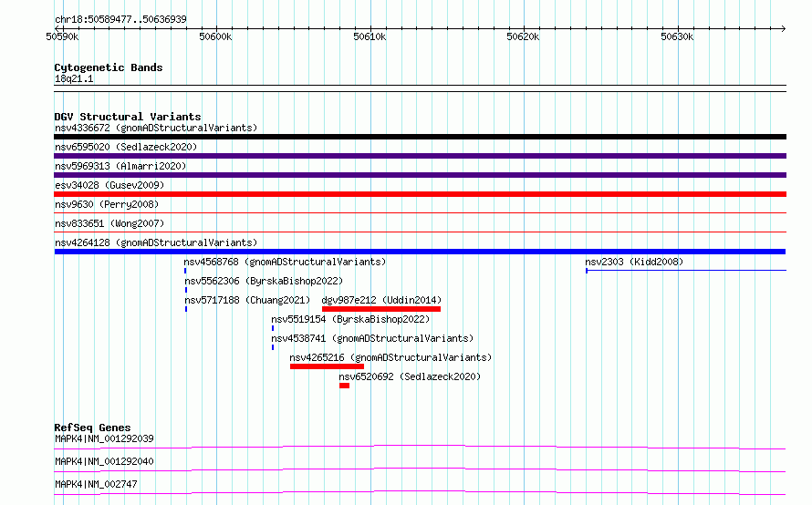The height and width of the screenshot is (505, 812).
Task: Click the small red nsv6520692 bar
Action: coord(344,386)
